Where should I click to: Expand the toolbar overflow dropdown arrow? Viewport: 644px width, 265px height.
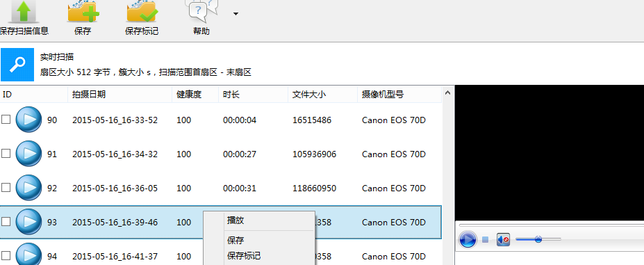tap(236, 14)
